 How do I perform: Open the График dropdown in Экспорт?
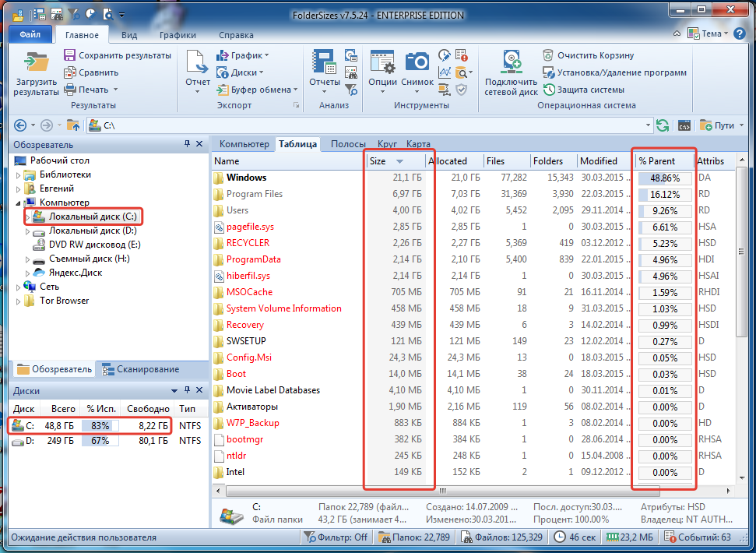point(242,55)
